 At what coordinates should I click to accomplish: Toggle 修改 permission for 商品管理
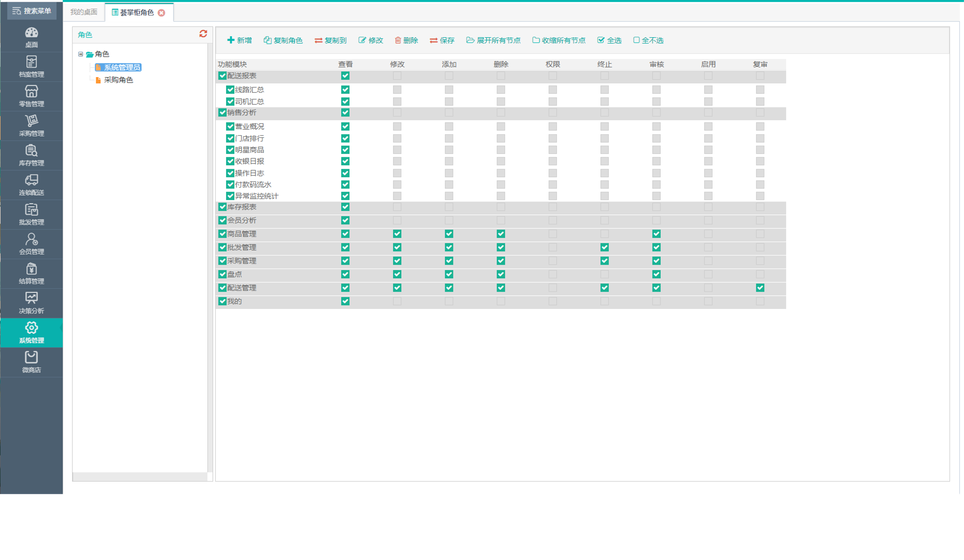click(397, 234)
